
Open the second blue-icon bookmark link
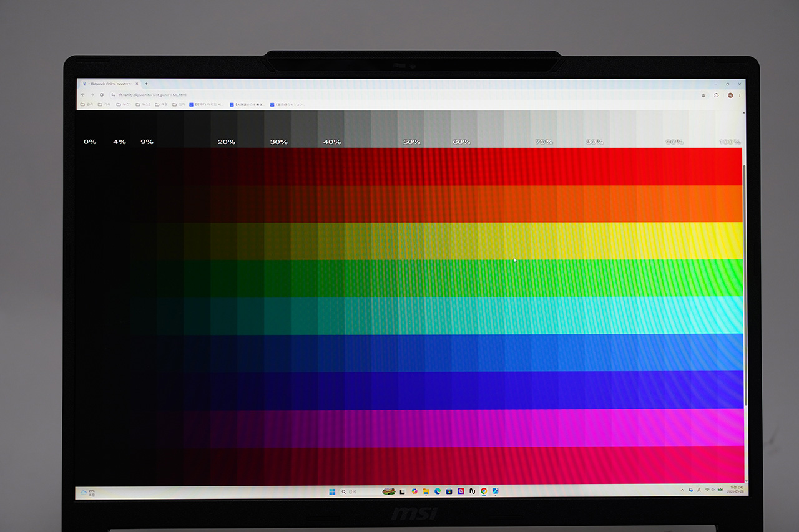click(247, 104)
